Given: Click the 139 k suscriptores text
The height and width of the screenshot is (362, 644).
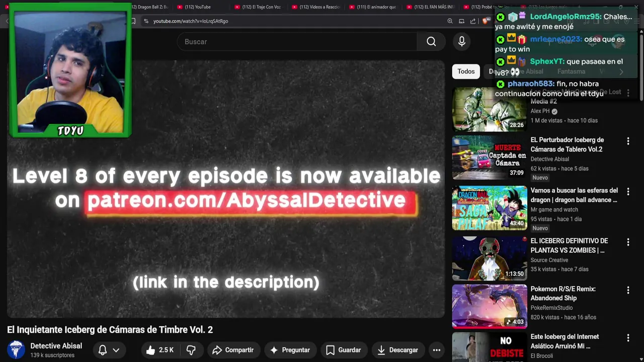Looking at the screenshot, I should (x=52, y=355).
